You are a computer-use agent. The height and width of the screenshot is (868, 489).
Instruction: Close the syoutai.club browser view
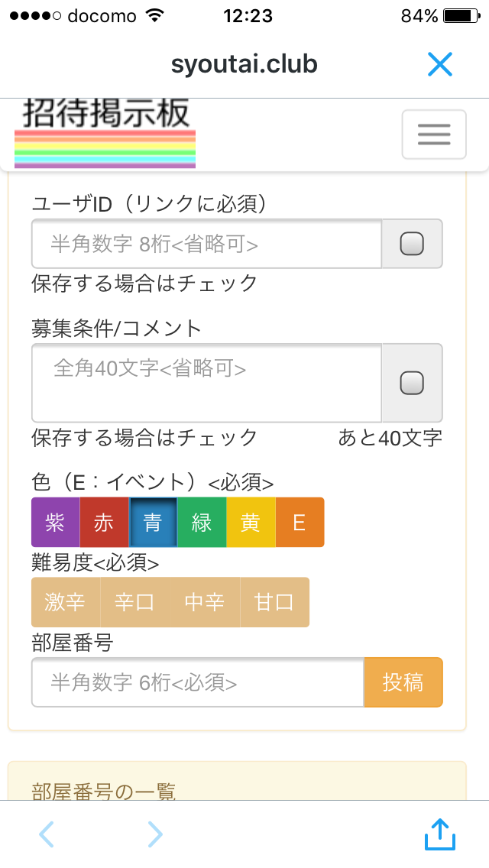(x=440, y=65)
